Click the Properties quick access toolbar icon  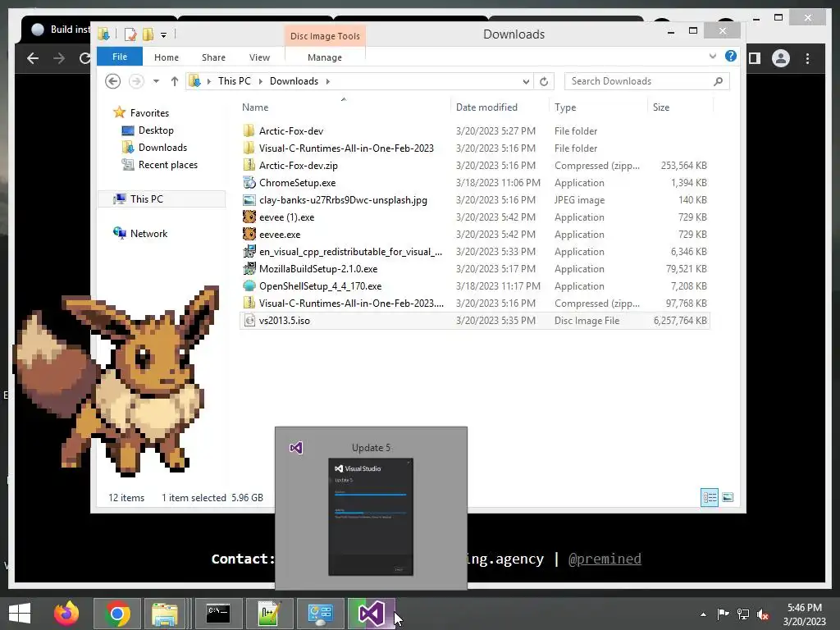[130, 34]
